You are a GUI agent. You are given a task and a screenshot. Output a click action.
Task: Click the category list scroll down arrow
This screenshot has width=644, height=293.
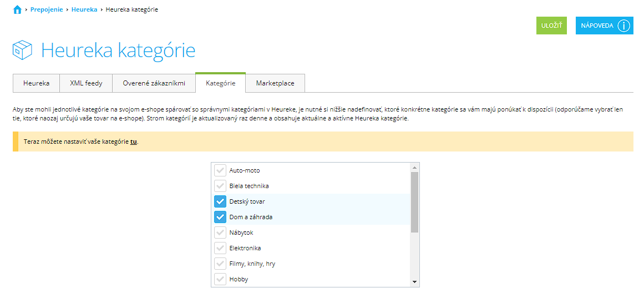tap(414, 282)
